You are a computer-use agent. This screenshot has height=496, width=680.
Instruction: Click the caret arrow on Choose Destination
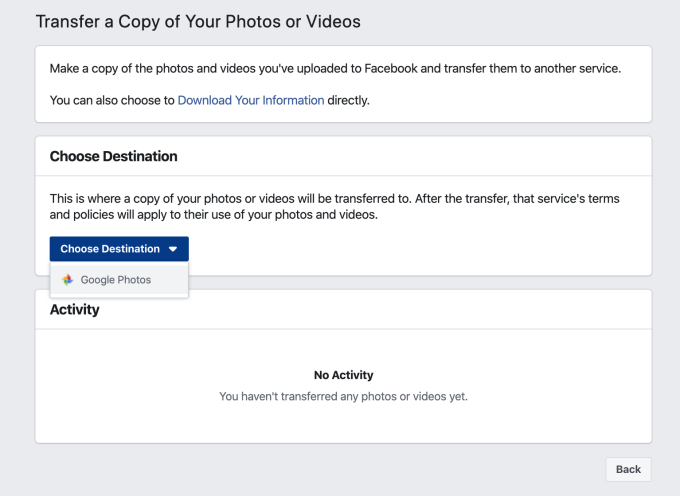[173, 249]
